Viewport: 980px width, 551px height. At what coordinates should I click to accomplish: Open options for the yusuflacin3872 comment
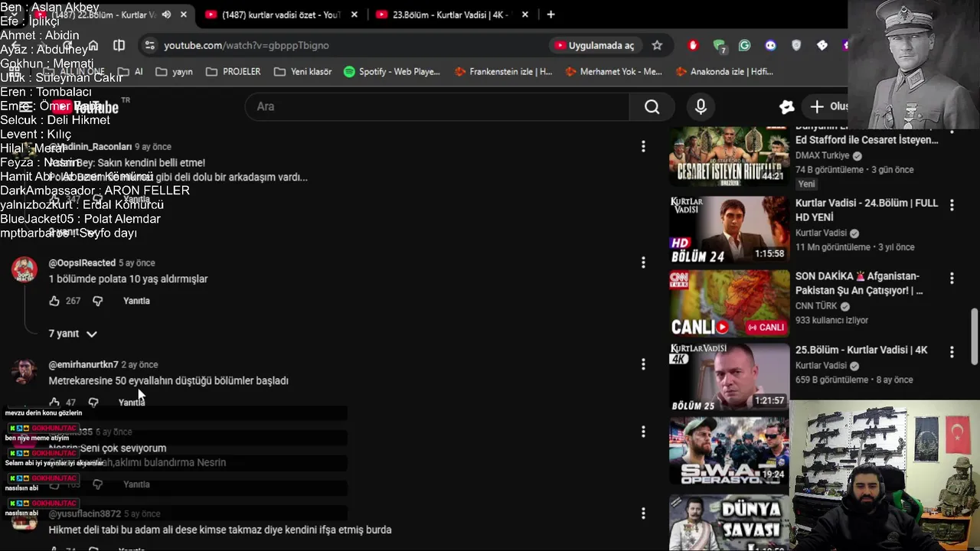643,514
